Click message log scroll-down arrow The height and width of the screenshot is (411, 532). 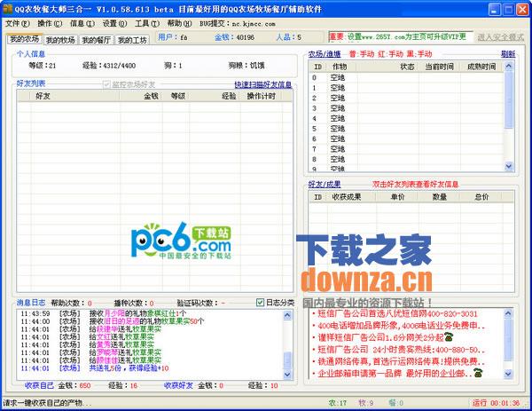(287, 375)
